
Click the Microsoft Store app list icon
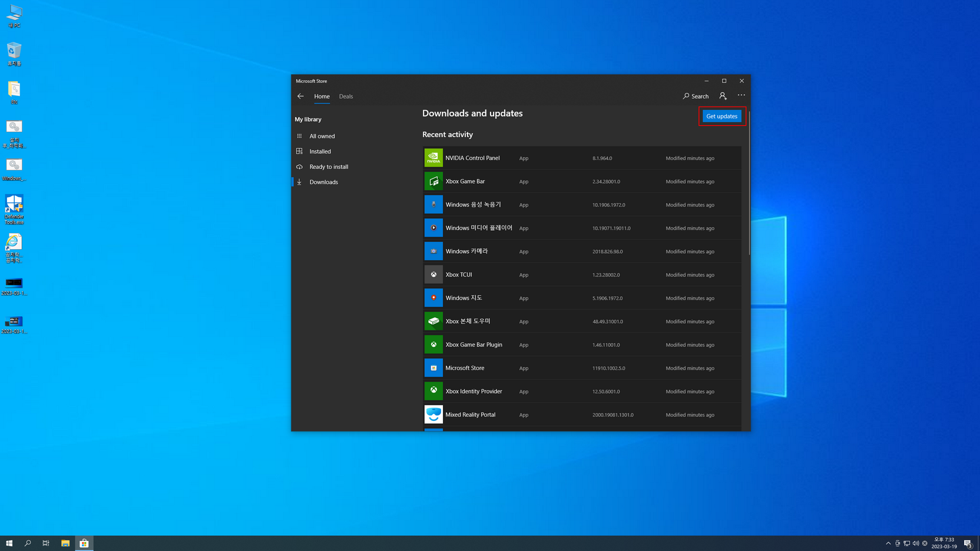pos(433,368)
